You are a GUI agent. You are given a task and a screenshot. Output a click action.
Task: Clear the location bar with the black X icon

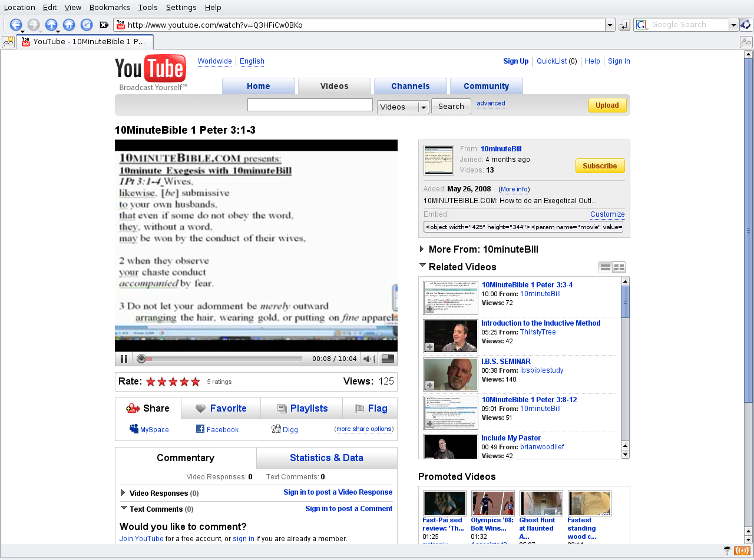(104, 25)
